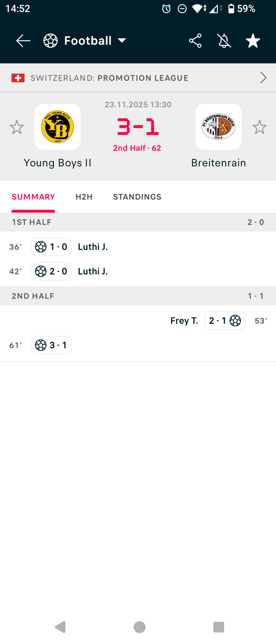Tap the 2-0 goal badge at 42'
276x644 pixels.
coord(51,271)
